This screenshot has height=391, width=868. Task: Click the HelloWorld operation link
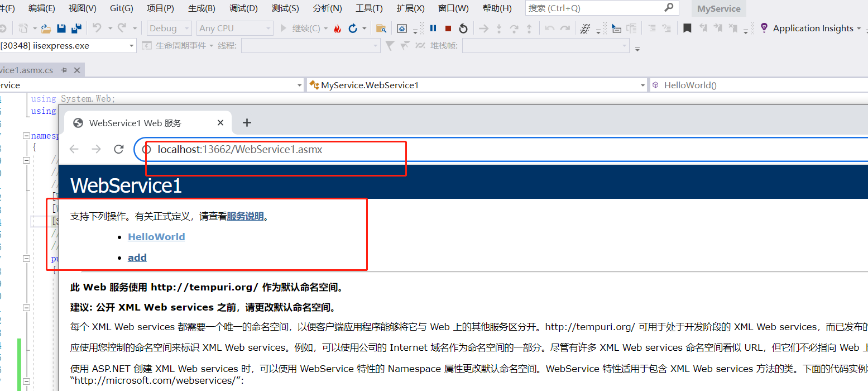tap(156, 237)
